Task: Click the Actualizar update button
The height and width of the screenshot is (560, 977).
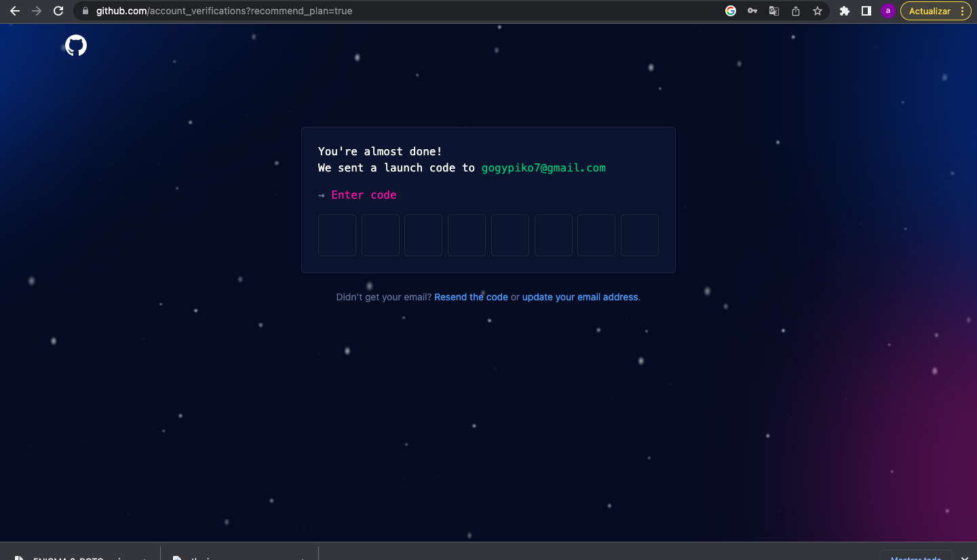Action: pos(929,11)
